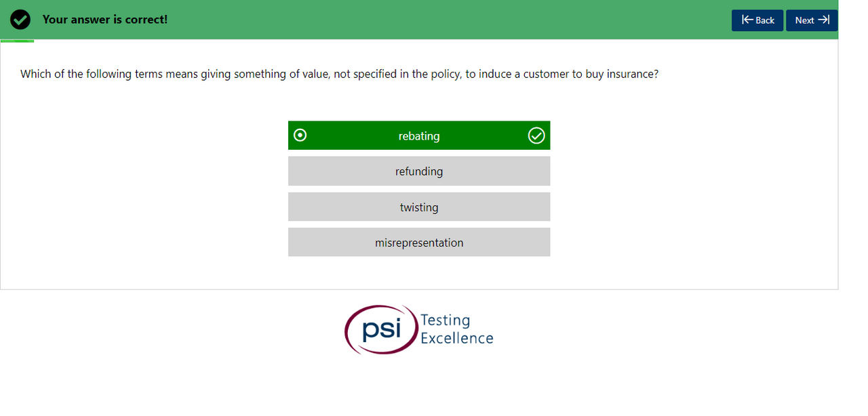The image size is (868, 416).
Task: Click the "Excellence" word in the logo
Action: click(x=456, y=338)
